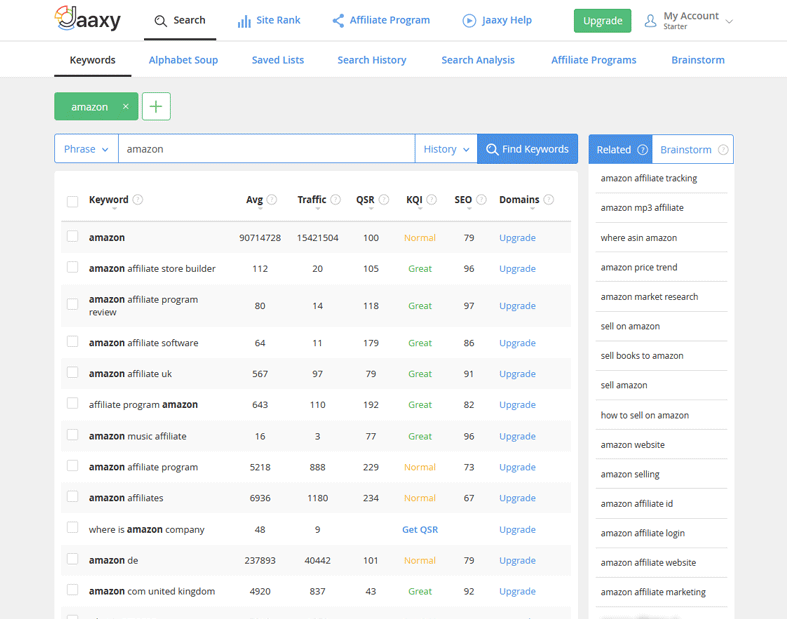
Task: Open the Alphabet Soup tab
Action: (183, 60)
